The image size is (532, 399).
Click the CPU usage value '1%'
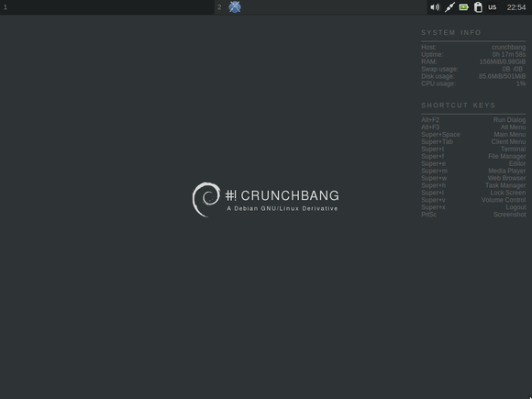click(521, 83)
